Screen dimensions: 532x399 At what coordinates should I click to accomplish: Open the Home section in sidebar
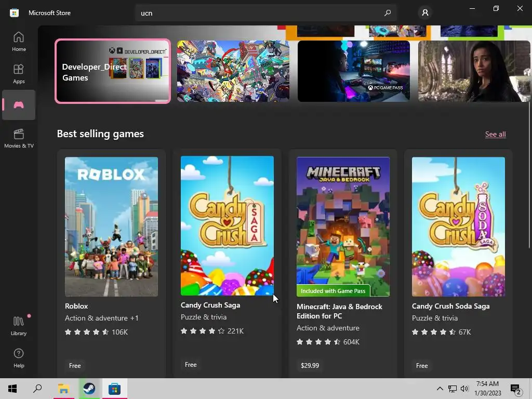[19, 42]
